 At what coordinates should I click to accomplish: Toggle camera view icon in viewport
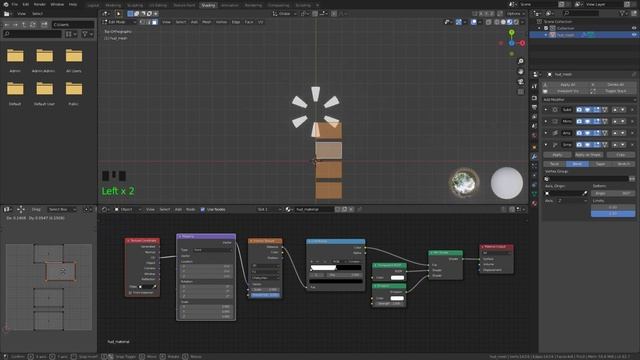pyautogui.click(x=520, y=82)
